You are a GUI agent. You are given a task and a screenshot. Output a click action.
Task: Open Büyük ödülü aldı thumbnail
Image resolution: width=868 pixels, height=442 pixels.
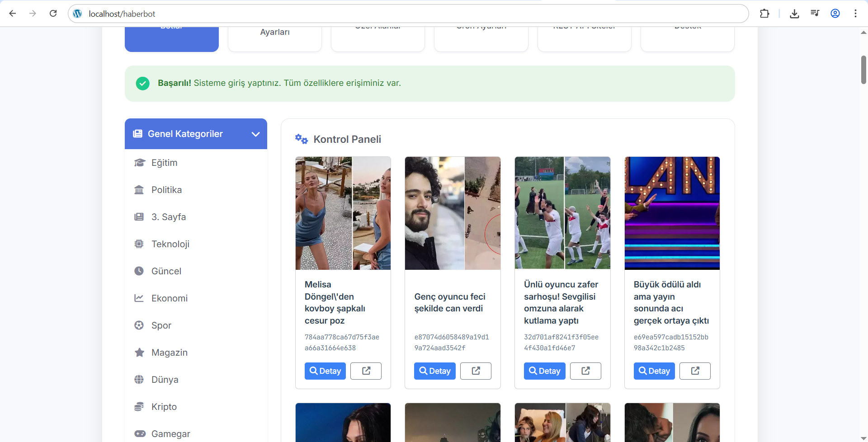point(672,213)
